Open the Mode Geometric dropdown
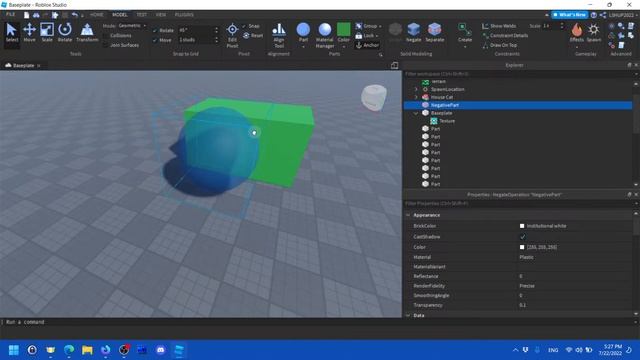 [x=132, y=26]
